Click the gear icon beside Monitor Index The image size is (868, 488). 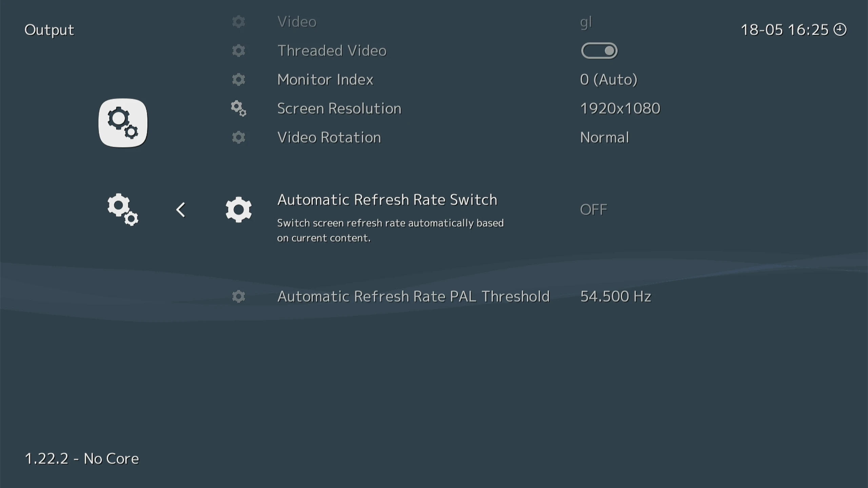tap(238, 80)
